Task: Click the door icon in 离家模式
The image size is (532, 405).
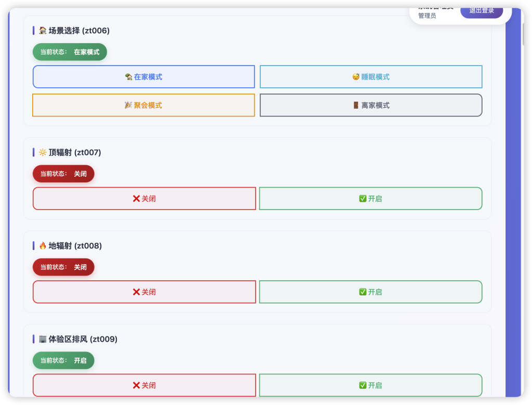Action: coord(356,105)
